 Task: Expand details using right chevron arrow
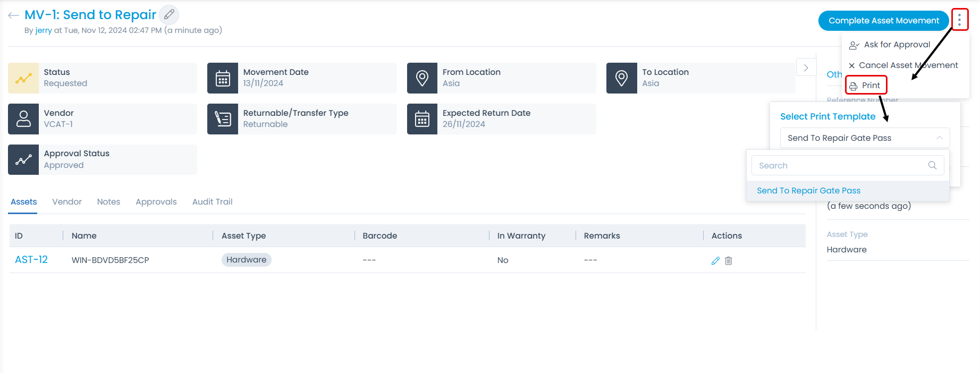point(806,67)
